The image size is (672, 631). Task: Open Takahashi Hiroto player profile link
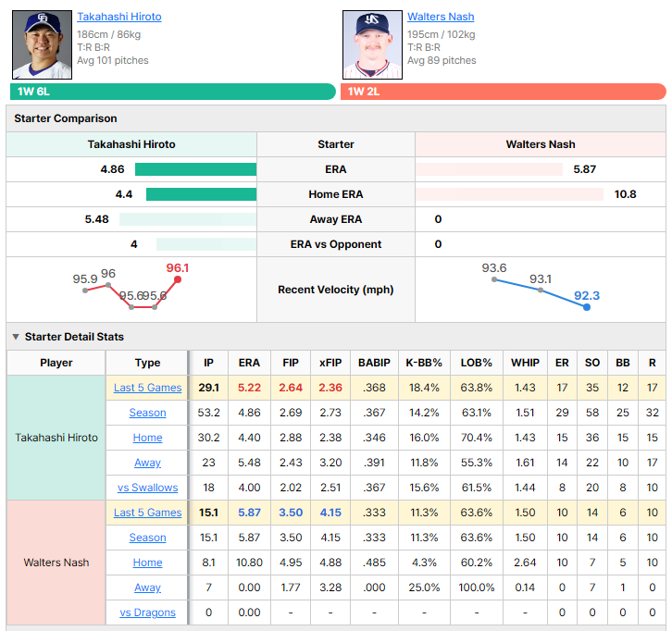(119, 17)
